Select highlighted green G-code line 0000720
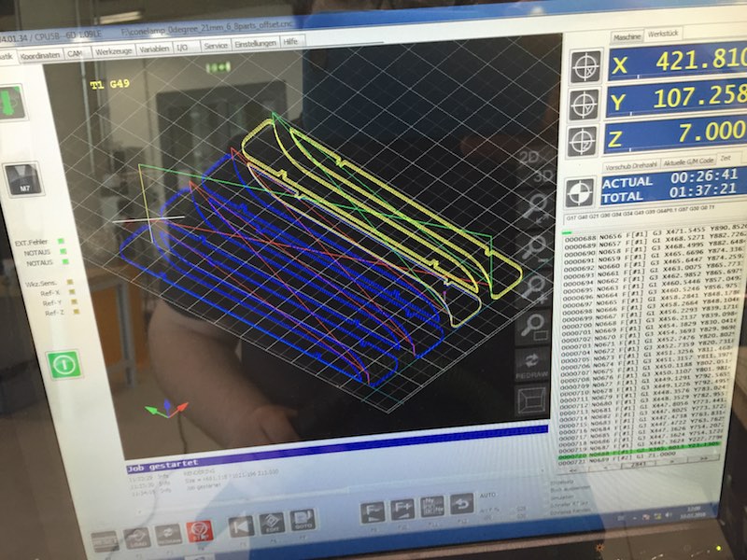 click(x=639, y=451)
